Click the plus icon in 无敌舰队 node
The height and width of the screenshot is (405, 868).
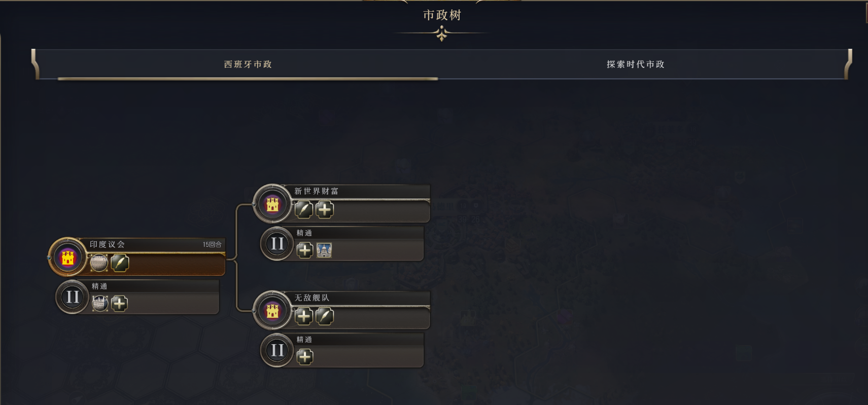[x=303, y=316]
